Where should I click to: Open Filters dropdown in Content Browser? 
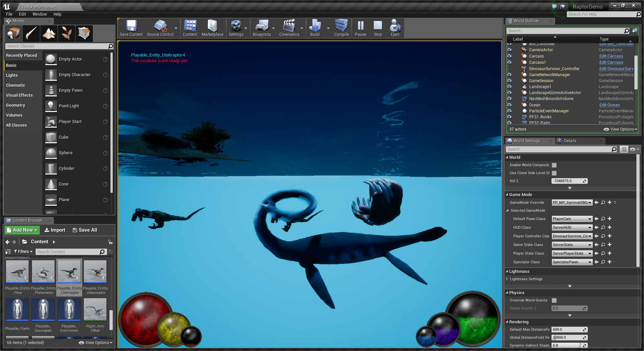23,252
